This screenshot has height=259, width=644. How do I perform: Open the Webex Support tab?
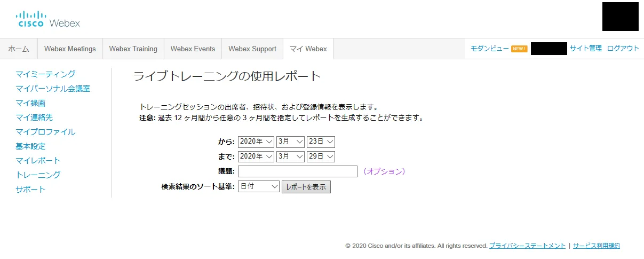(252, 49)
